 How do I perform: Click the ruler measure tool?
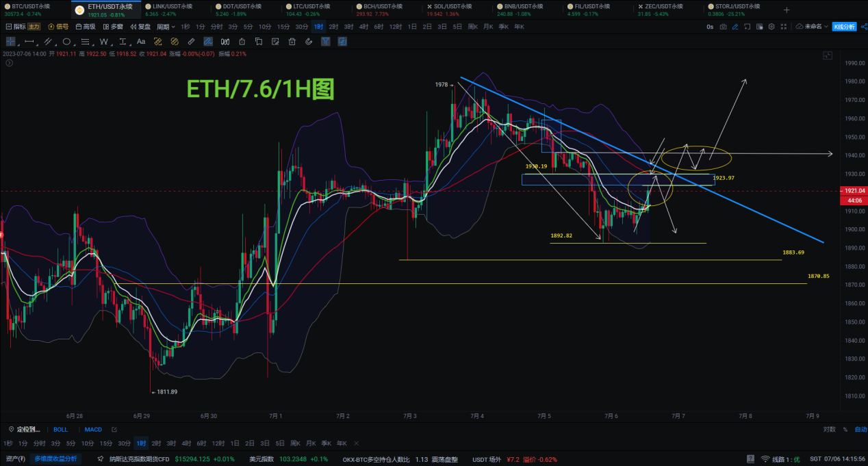pyautogui.click(x=191, y=42)
